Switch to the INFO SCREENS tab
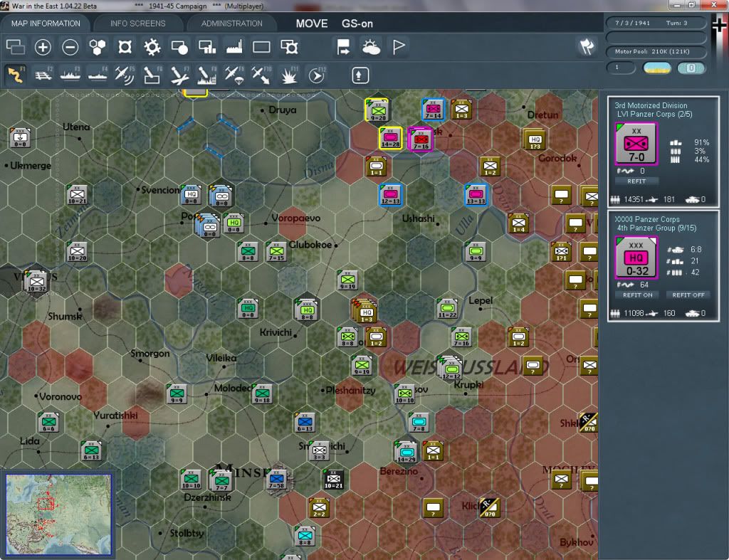The height and width of the screenshot is (560, 729). click(x=137, y=23)
